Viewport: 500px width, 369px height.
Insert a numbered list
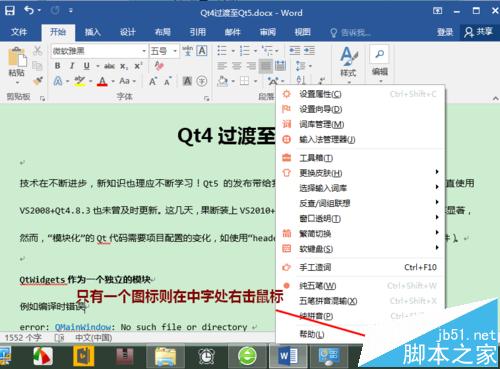point(244,51)
